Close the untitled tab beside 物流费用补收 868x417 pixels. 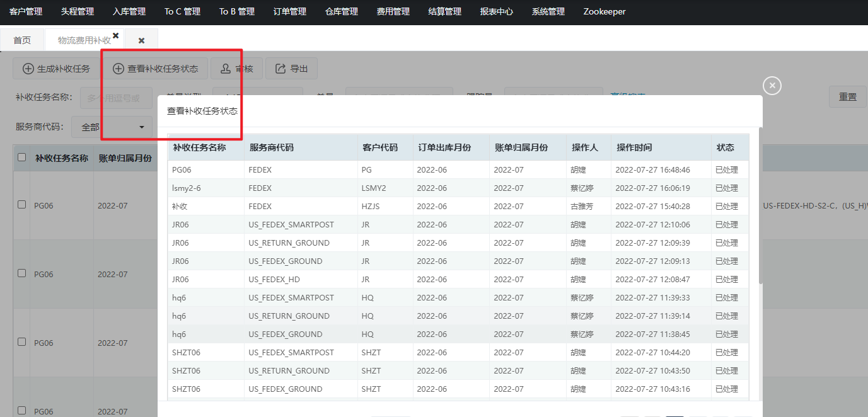141,40
